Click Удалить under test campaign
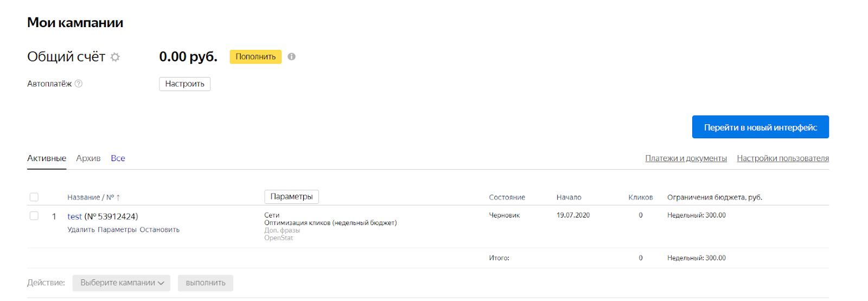The width and height of the screenshot is (868, 301). pos(81,229)
